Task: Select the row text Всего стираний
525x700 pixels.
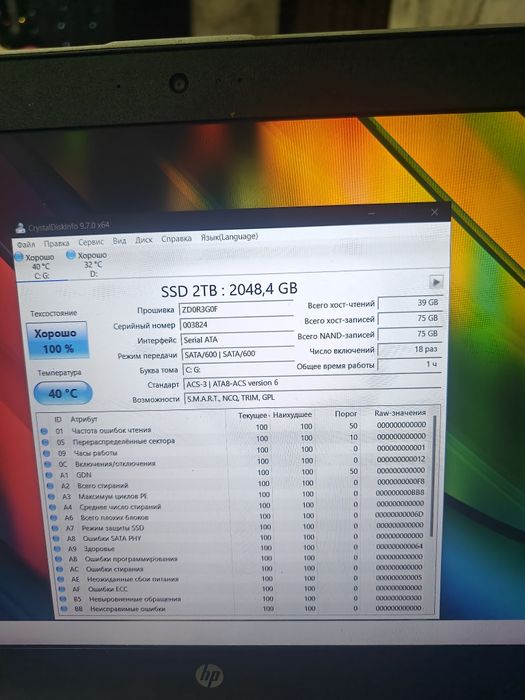Action: 103,485
